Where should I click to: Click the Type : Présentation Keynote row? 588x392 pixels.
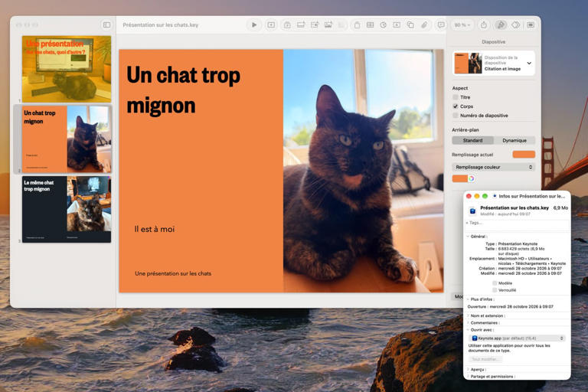[511, 243]
